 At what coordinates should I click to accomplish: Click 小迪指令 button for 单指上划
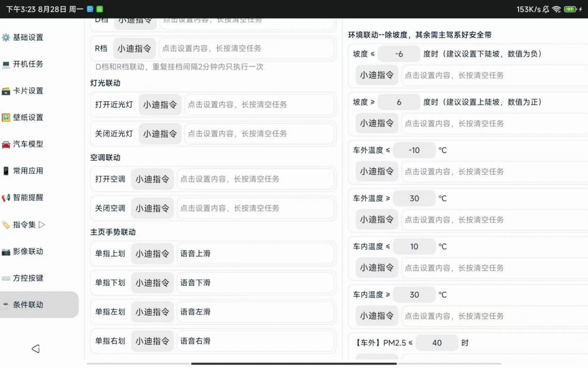point(152,254)
